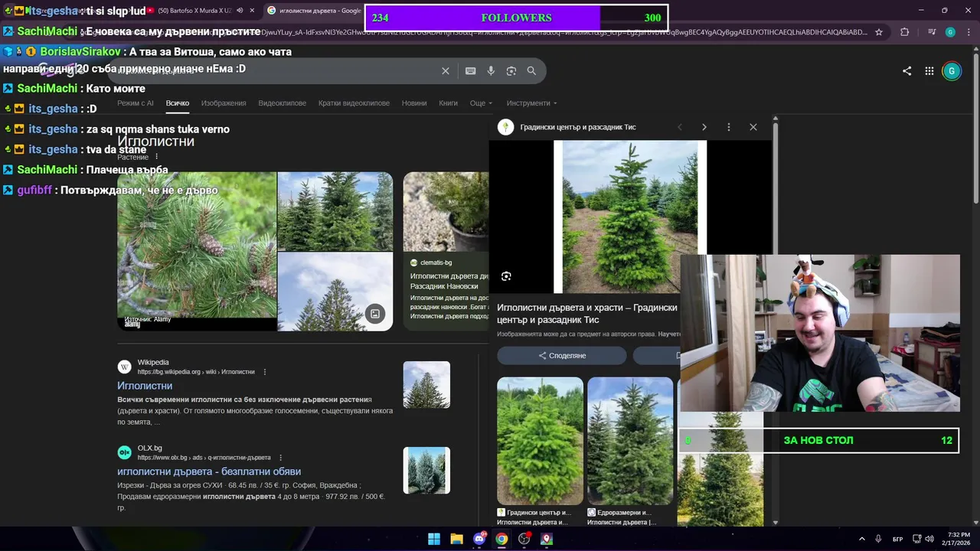Switch to Изображения tab
The height and width of the screenshot is (551, 980).
point(224,103)
